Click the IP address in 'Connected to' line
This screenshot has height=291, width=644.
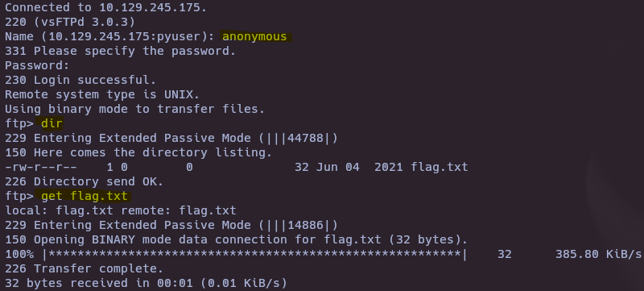(x=153, y=7)
